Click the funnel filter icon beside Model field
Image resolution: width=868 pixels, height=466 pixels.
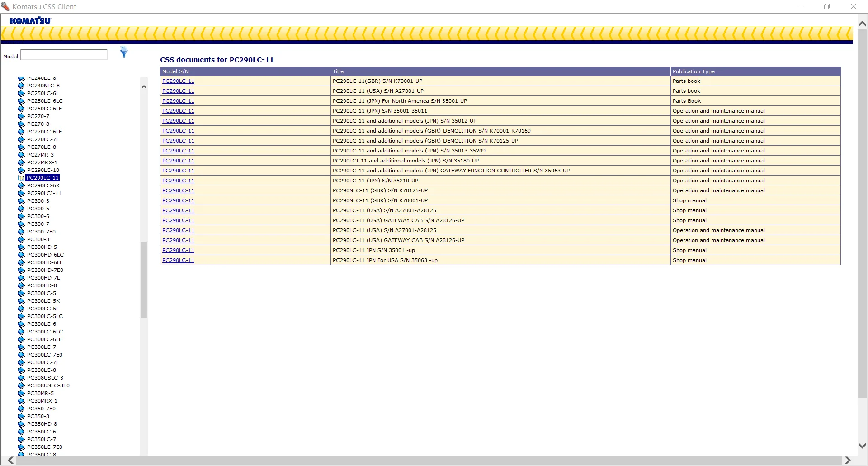[124, 52]
